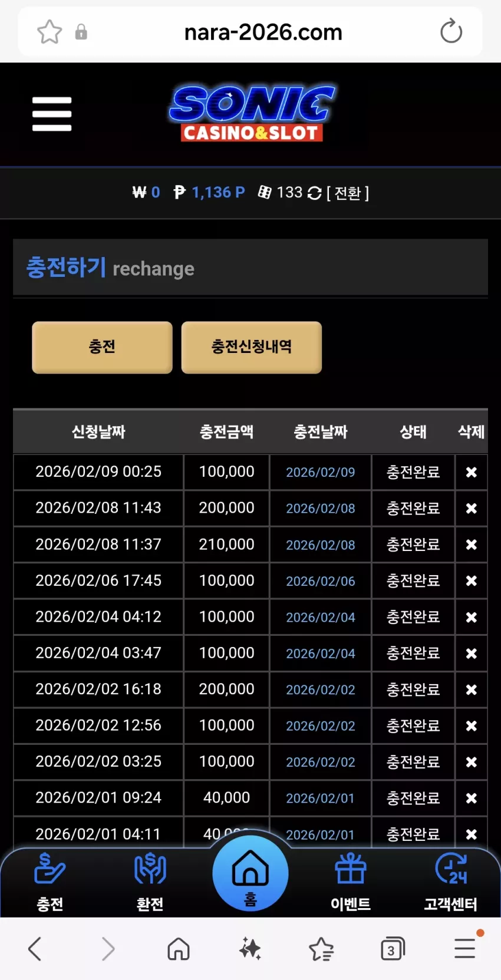The image size is (501, 980).
Task: Click the Sonic Casino&Slot logo
Action: click(x=252, y=113)
